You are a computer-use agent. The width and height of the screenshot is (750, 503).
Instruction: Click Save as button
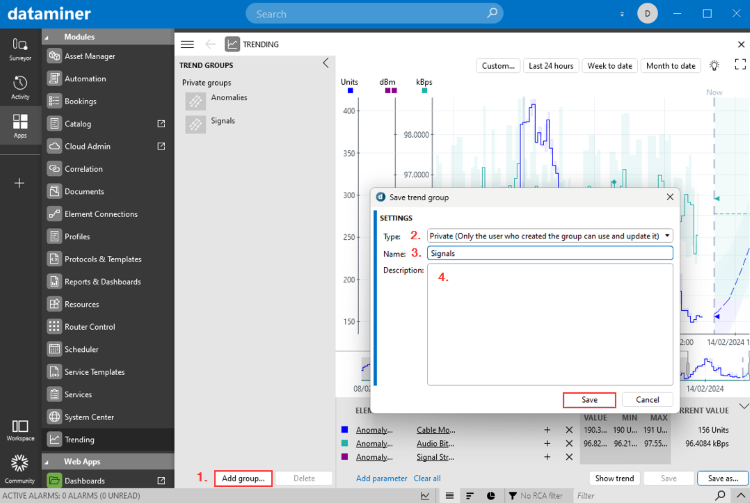point(723,478)
